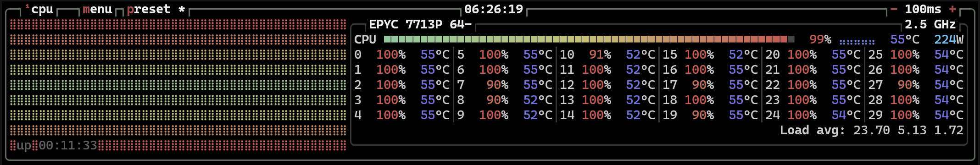The height and width of the screenshot is (165, 980).
Task: Click the core 0 usage 100%
Action: point(391,55)
